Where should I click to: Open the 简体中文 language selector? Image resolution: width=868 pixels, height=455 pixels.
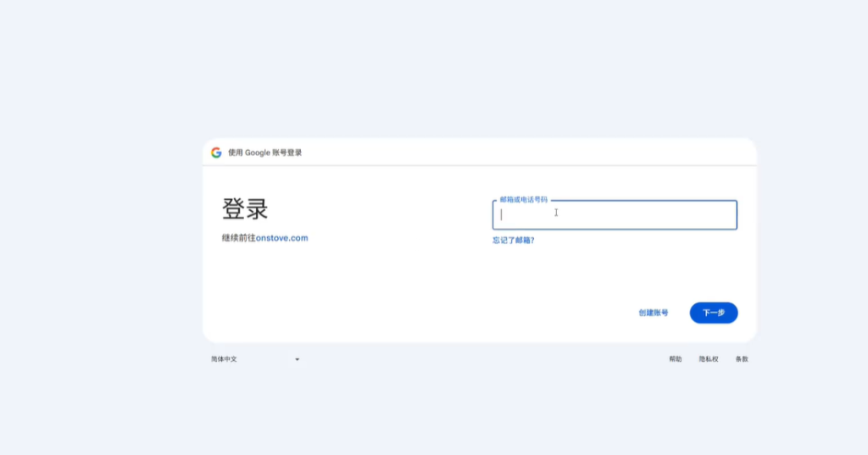point(225,359)
